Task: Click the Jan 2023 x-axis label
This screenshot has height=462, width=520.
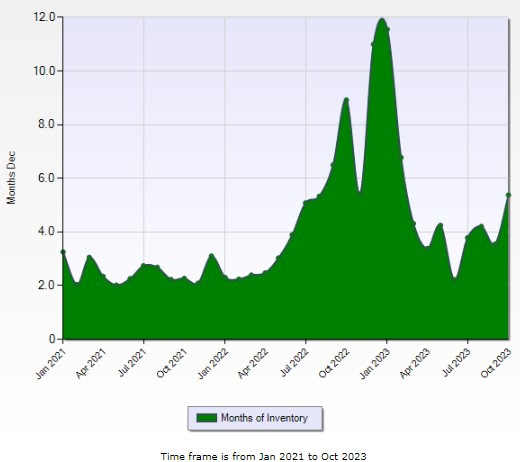Action: tap(375, 363)
